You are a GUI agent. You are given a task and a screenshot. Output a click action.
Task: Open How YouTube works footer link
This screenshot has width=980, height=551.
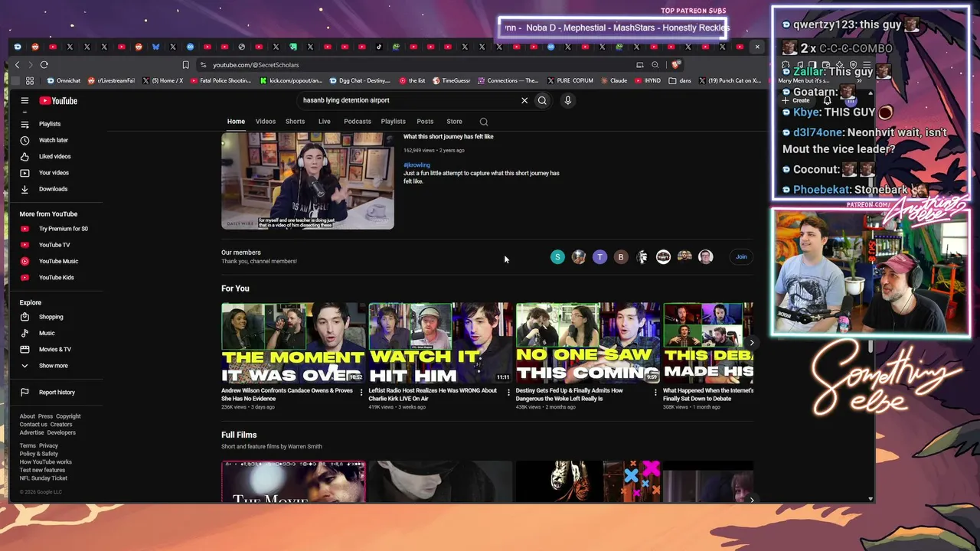(x=46, y=462)
